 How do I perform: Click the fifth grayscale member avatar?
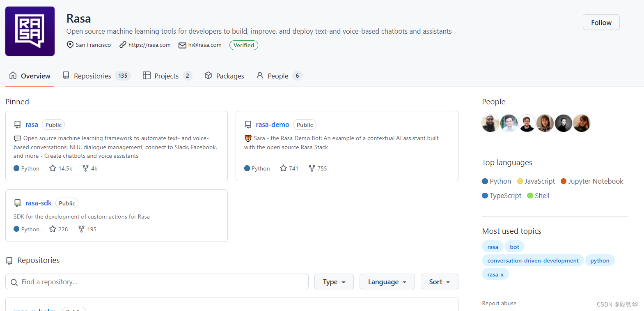pyautogui.click(x=564, y=123)
